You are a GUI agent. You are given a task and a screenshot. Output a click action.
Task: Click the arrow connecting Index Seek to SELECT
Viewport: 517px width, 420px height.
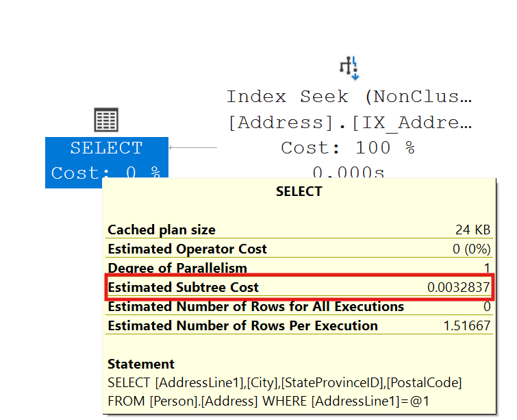click(192, 147)
